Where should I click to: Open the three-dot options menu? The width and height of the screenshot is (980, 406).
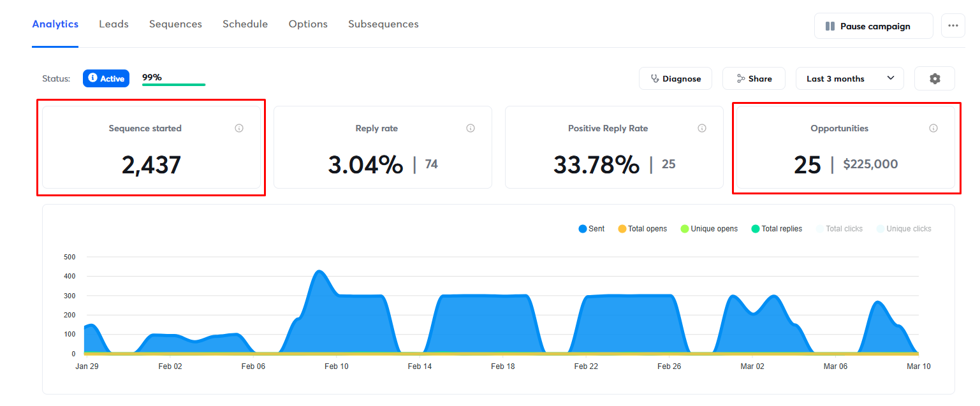coord(953,25)
